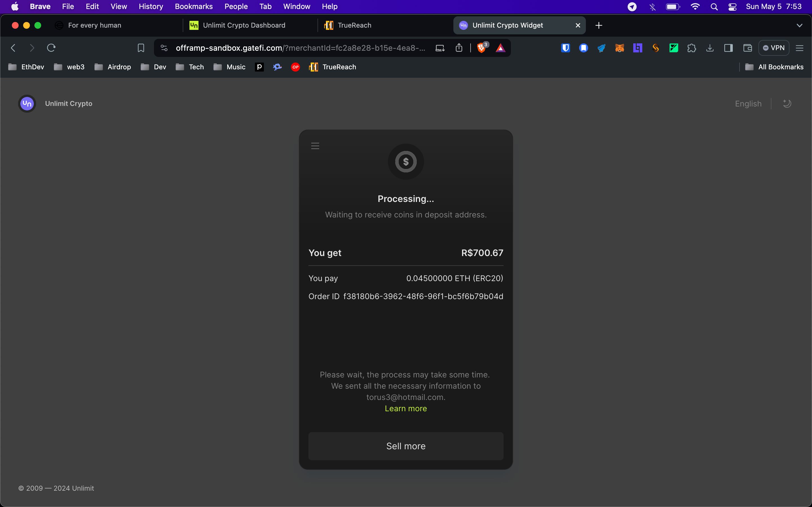Screen dimensions: 812x507
Task: Click the browser back navigation button
Action: (13, 48)
